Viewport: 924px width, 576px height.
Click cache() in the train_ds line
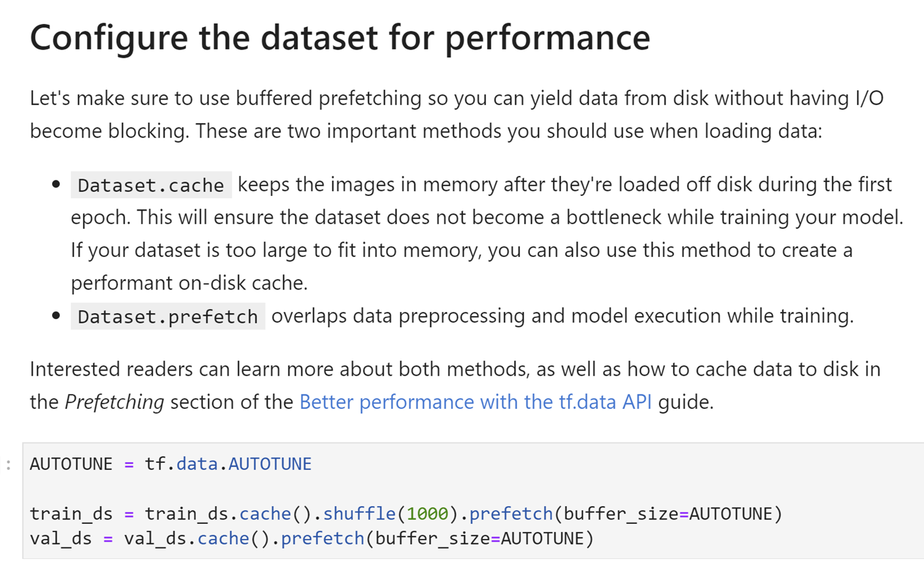coord(276,514)
